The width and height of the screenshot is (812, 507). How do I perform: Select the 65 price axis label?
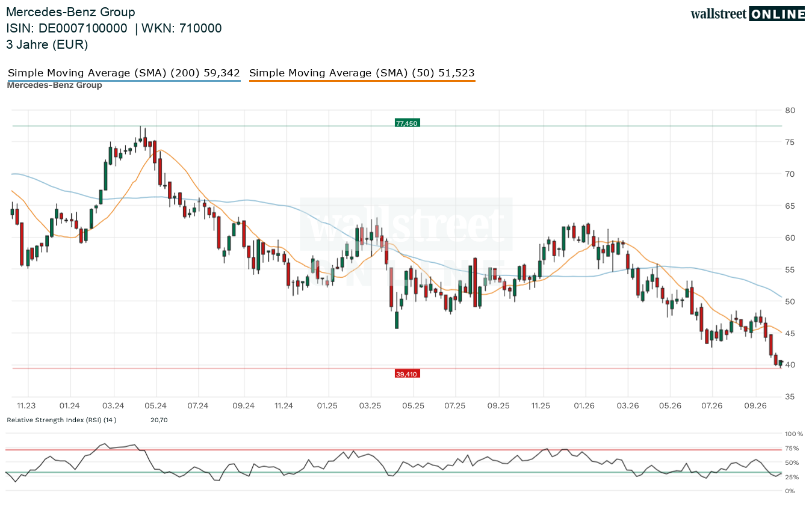point(790,206)
